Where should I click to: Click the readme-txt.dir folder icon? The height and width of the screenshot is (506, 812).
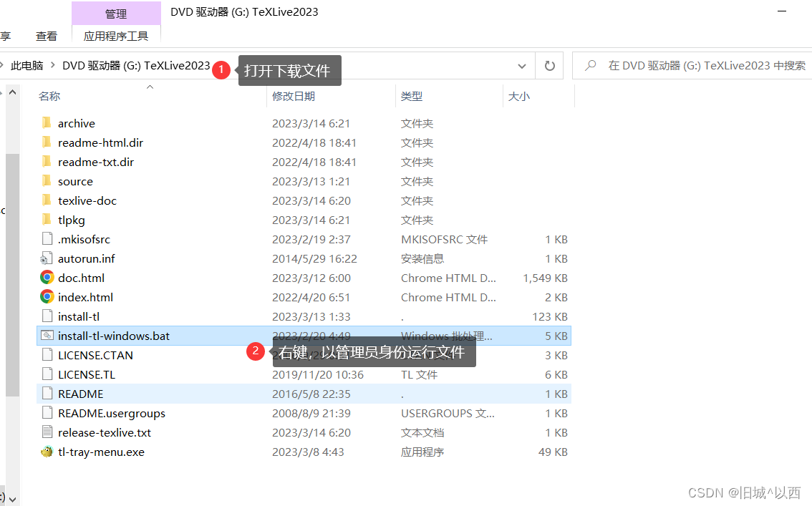[47, 162]
